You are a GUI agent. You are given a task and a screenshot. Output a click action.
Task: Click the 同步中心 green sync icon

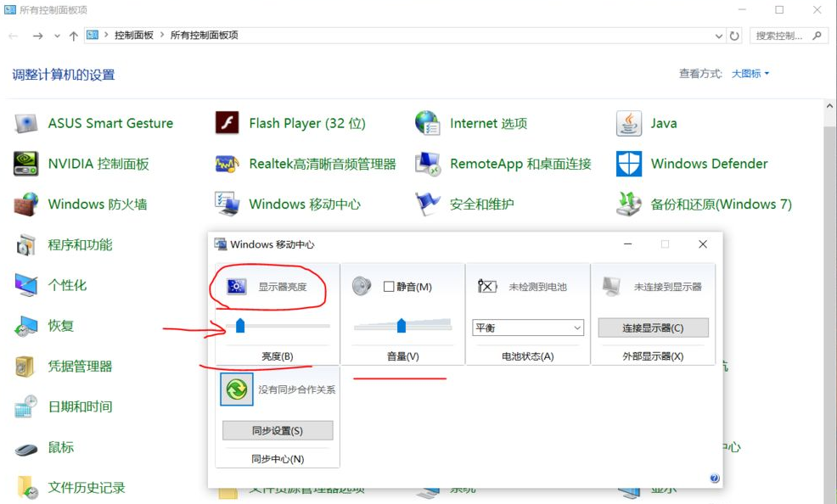click(236, 389)
